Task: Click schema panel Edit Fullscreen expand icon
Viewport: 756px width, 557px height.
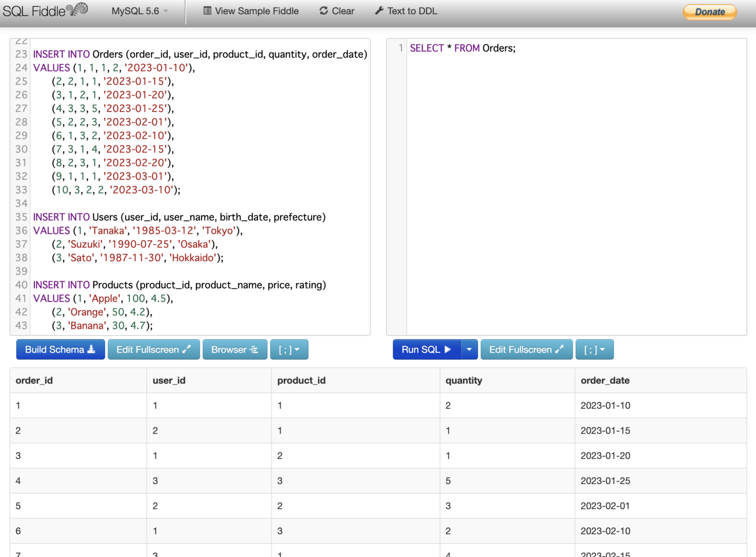Action: tap(187, 350)
